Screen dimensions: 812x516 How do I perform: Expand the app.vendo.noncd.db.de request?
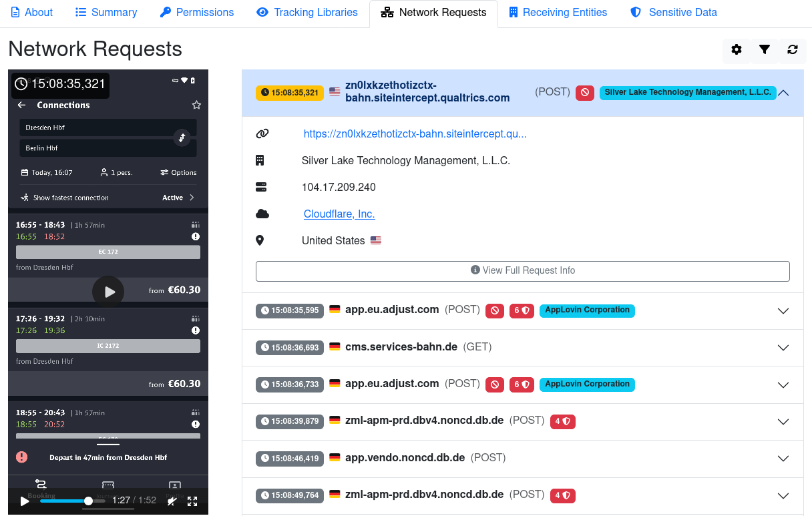click(x=783, y=459)
